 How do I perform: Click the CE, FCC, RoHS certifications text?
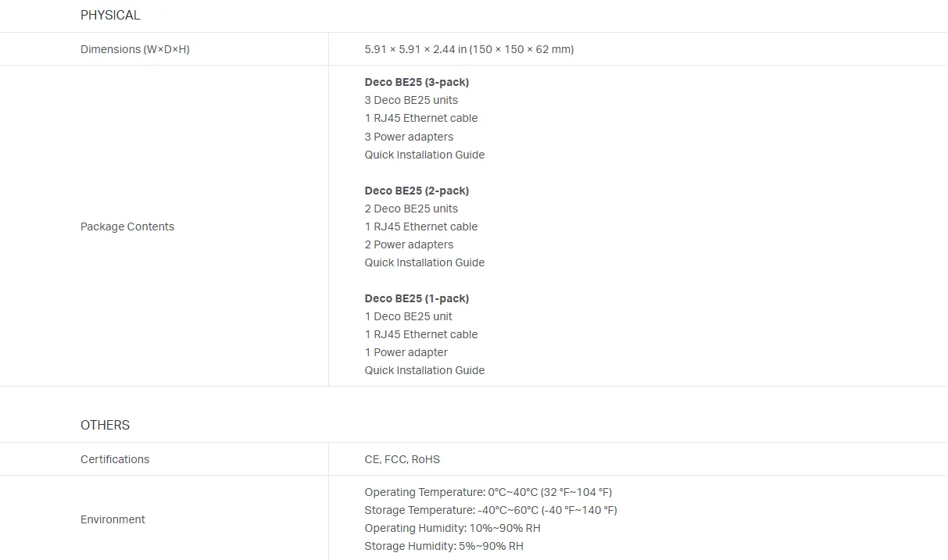(x=402, y=459)
